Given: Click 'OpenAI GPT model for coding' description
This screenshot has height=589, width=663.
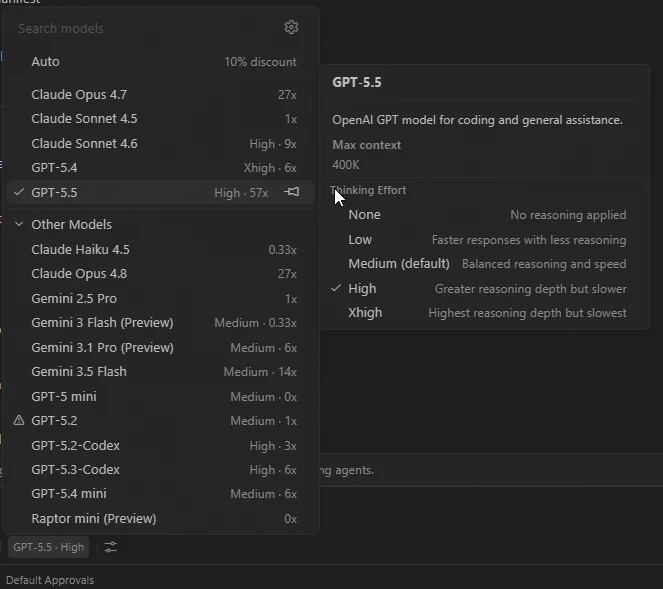Looking at the screenshot, I should [477, 120].
